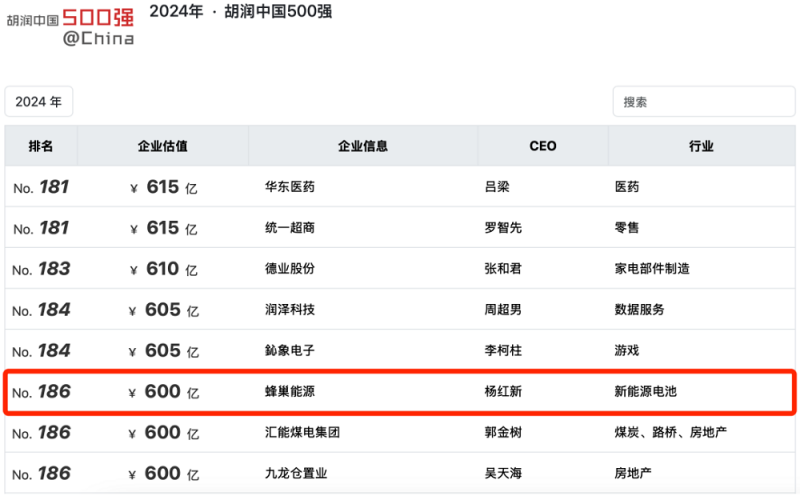Screen dimensions: 800x496
Task: Select company name 统一超商
Action: click(290, 228)
